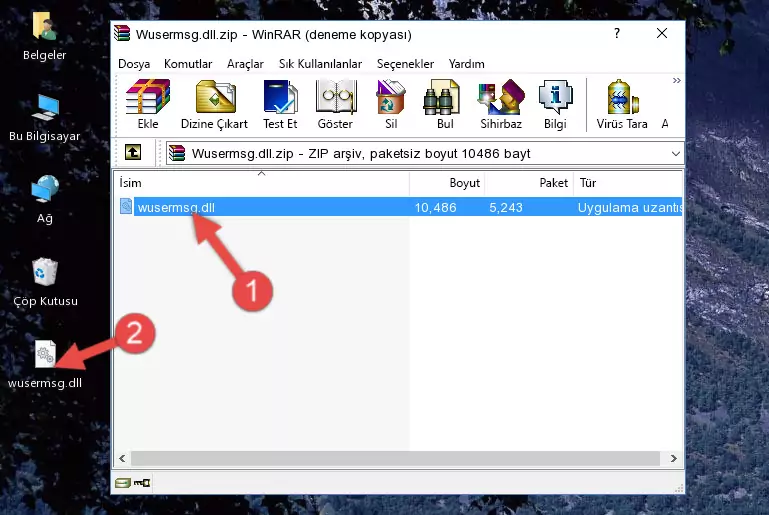769x515 pixels.
Task: Open the Komutlar menu
Action: (x=188, y=64)
